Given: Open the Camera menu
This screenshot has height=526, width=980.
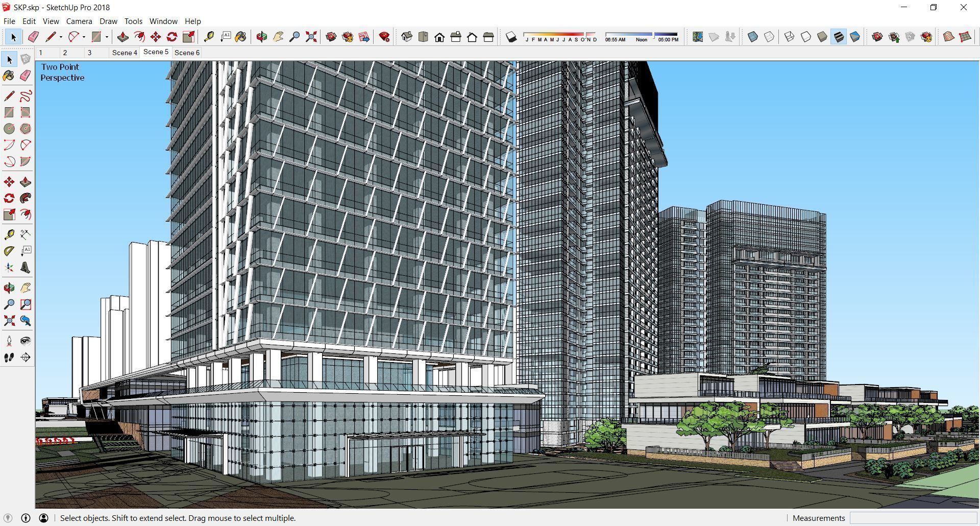Looking at the screenshot, I should pyautogui.click(x=79, y=21).
